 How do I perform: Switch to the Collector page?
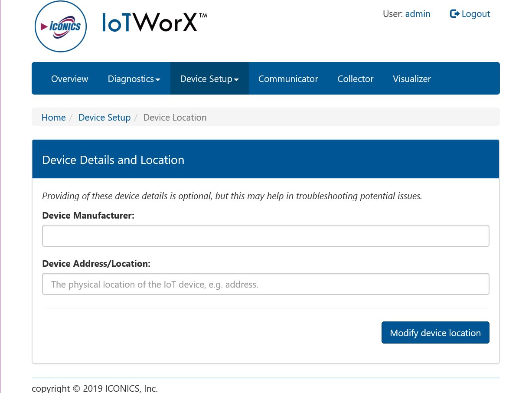pyautogui.click(x=355, y=79)
